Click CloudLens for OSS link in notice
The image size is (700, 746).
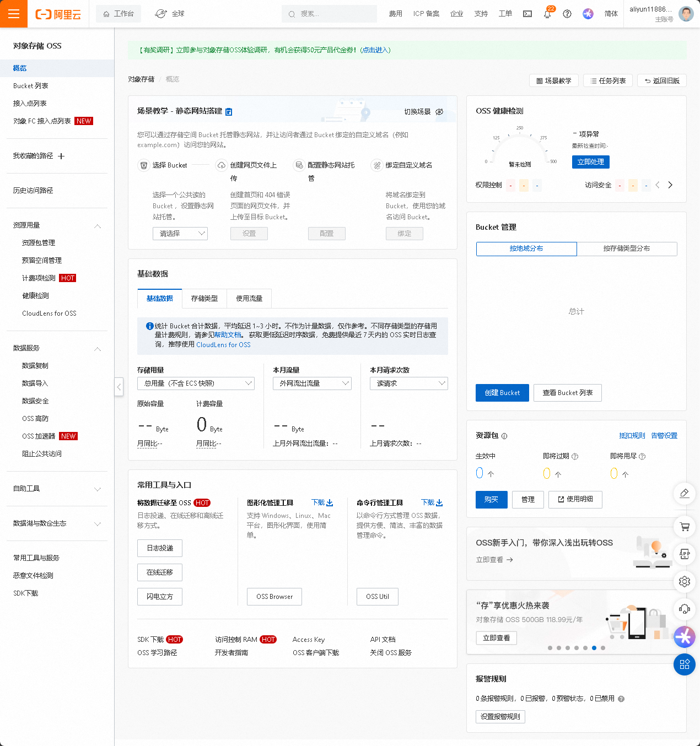tap(223, 345)
